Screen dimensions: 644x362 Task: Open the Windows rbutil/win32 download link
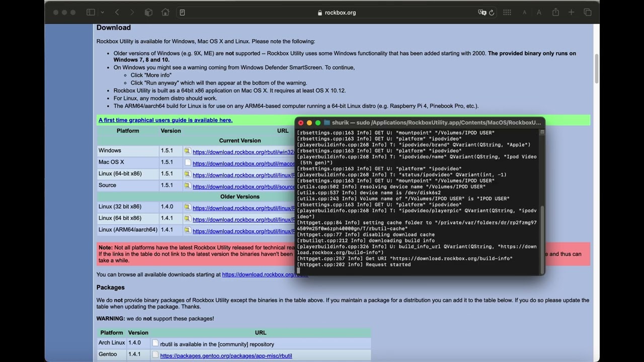tap(244, 152)
